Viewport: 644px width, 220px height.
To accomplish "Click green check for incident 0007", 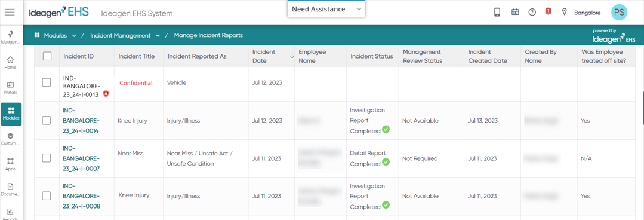I will [x=386, y=162].
